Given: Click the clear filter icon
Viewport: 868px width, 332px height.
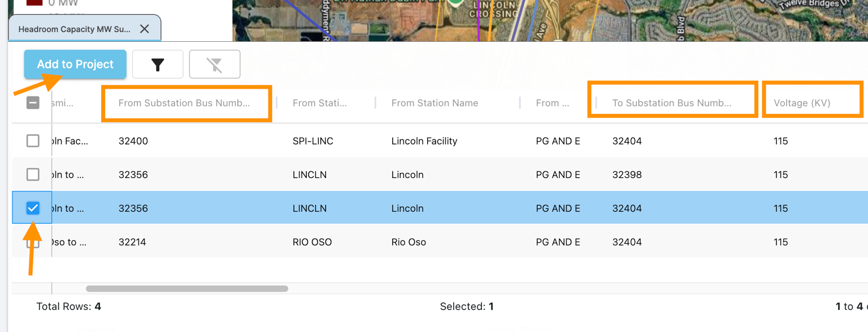Looking at the screenshot, I should click(x=215, y=64).
